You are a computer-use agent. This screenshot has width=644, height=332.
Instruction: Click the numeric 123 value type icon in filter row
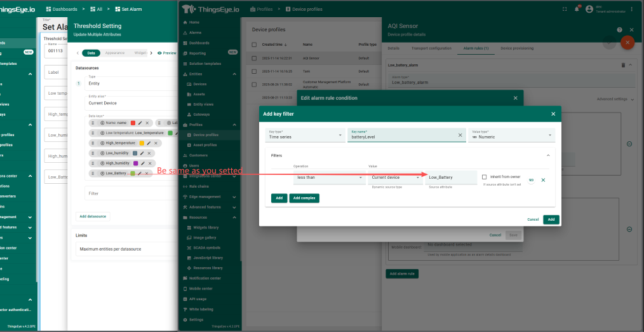(530, 180)
